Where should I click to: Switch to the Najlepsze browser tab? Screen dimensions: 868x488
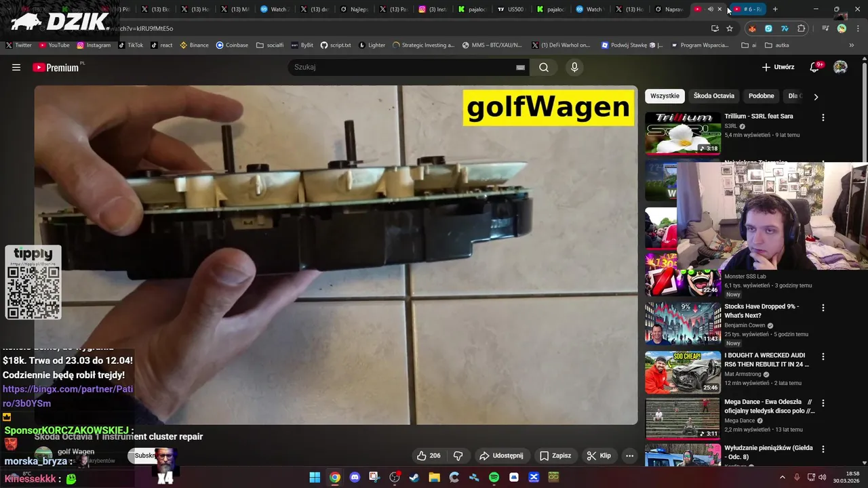click(x=355, y=9)
